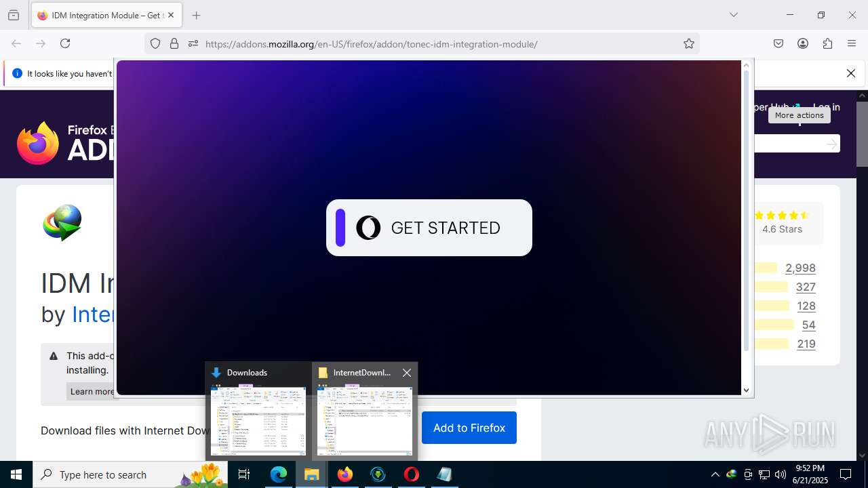Open volume control in tray

point(781,474)
